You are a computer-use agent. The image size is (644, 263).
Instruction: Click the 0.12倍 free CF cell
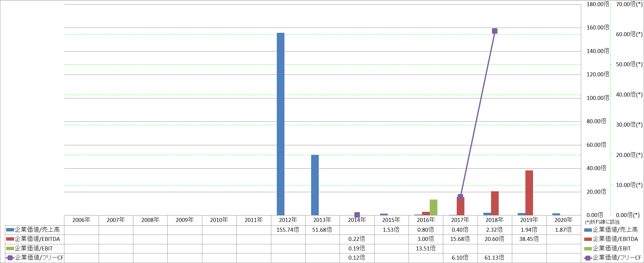pos(357,257)
